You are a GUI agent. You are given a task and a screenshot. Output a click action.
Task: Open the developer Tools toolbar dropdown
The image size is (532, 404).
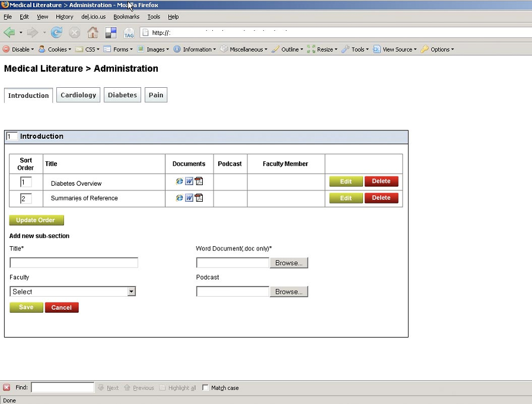[x=355, y=49]
